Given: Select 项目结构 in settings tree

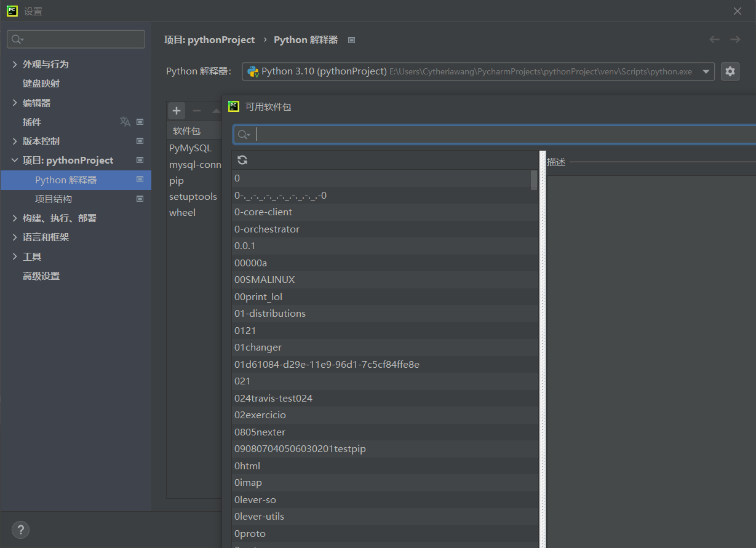Looking at the screenshot, I should coord(54,199).
